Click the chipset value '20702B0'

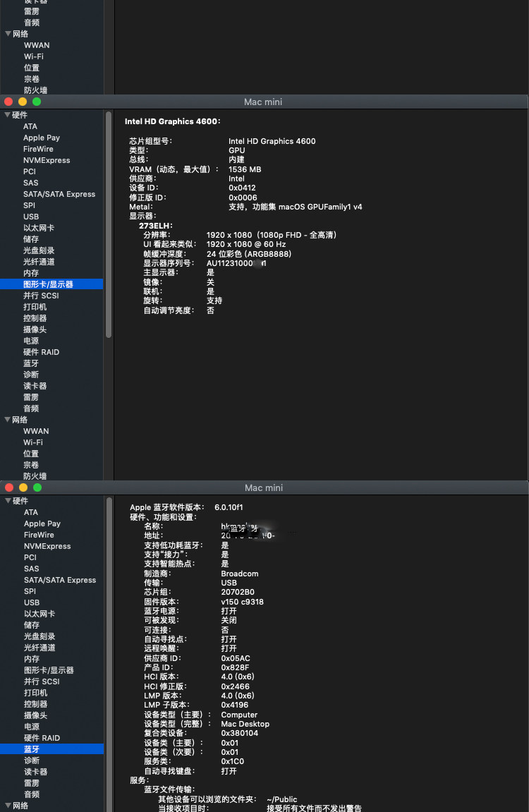click(x=238, y=592)
